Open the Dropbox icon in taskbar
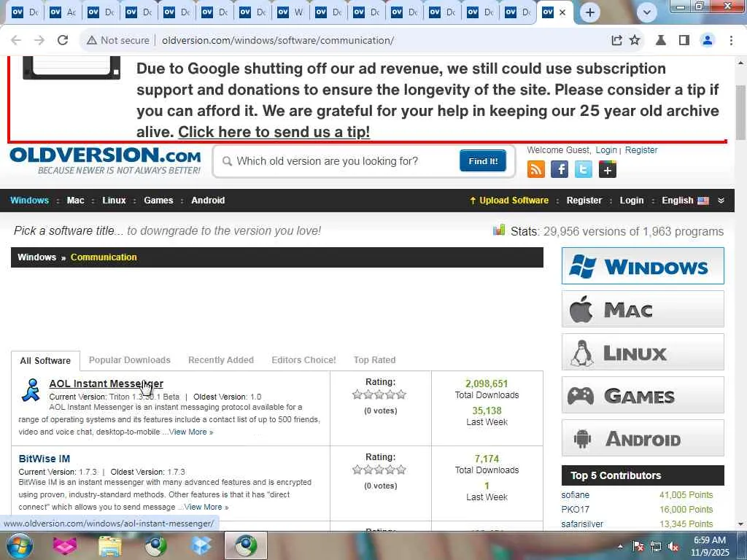Screen dimensions: 747x560 (x=201, y=545)
